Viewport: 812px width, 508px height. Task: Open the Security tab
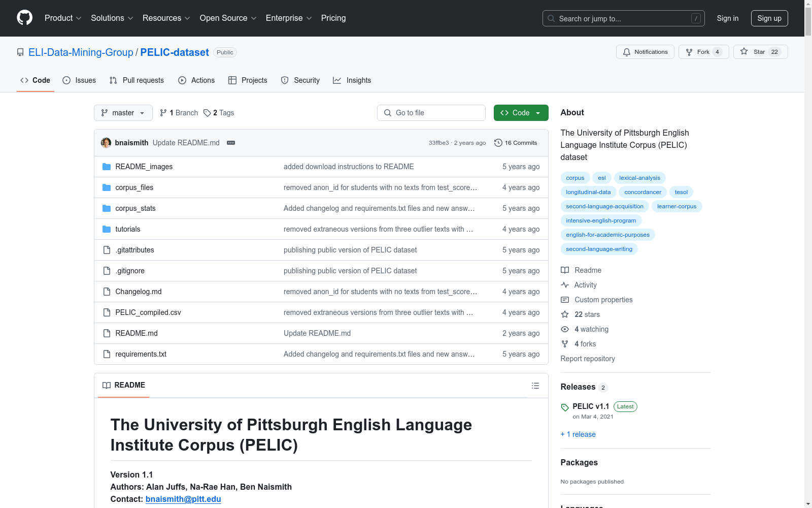pos(300,80)
